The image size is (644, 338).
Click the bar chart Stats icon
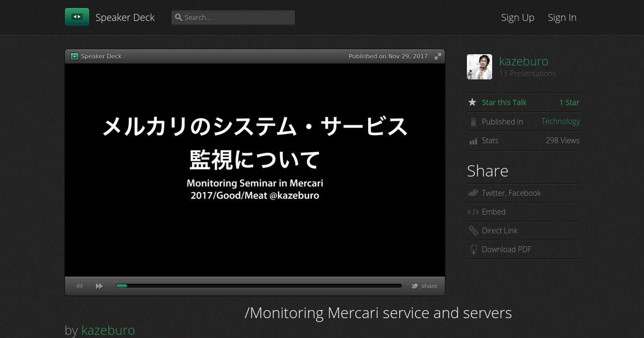tap(473, 141)
